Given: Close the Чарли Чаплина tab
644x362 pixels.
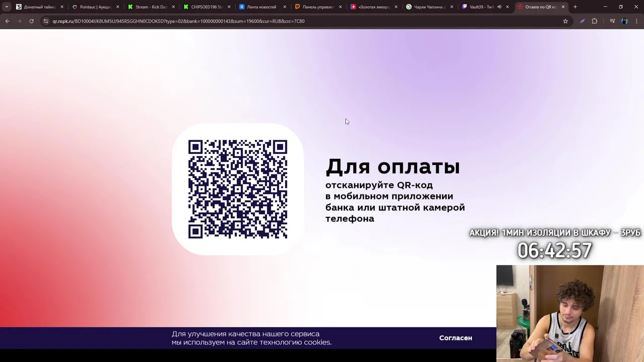Looking at the screenshot, I should pos(451,7).
